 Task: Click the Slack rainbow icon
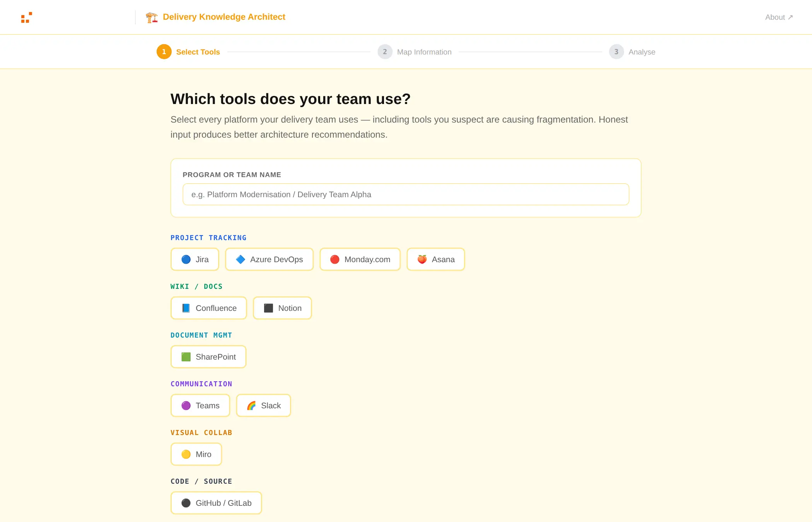tap(251, 406)
